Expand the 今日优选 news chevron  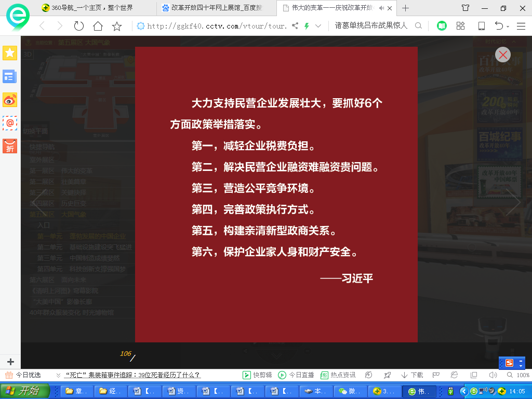[57, 375]
